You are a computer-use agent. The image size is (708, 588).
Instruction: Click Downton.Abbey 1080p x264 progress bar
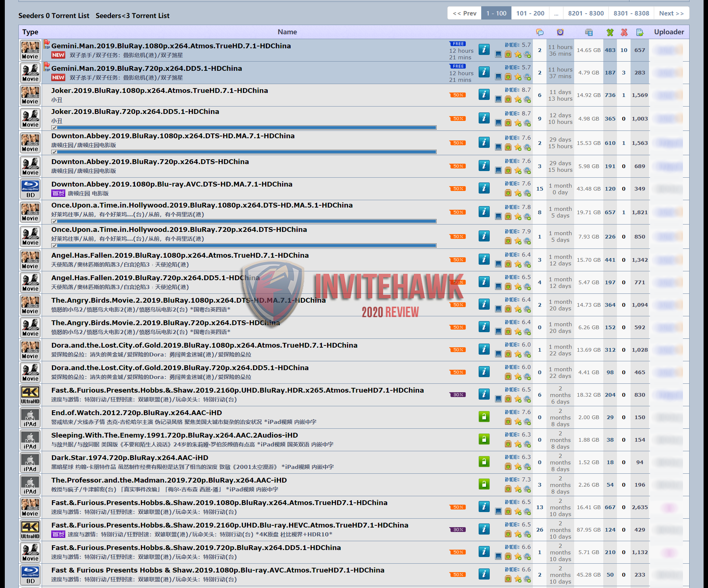click(x=244, y=152)
